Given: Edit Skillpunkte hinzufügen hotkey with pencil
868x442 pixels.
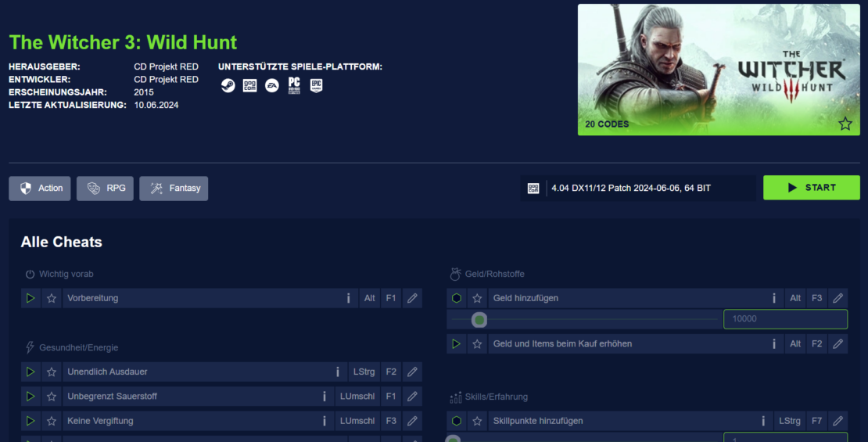Looking at the screenshot, I should (838, 421).
